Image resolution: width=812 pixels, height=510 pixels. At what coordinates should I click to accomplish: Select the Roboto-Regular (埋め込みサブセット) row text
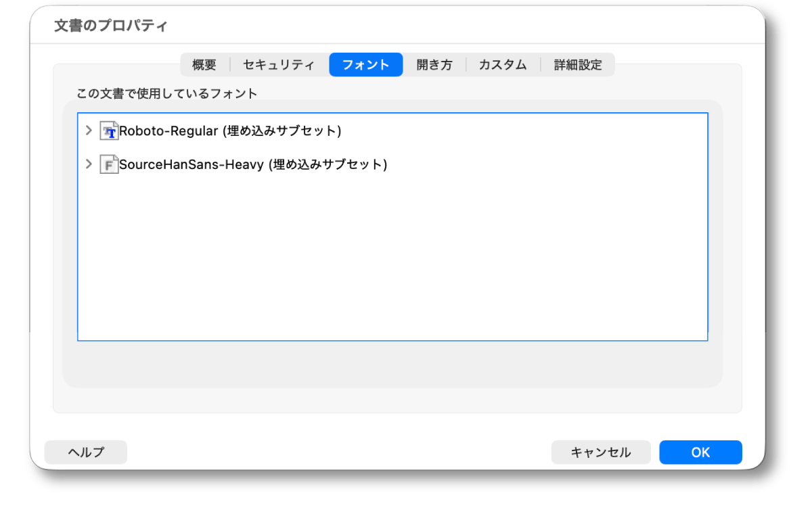pos(230,131)
